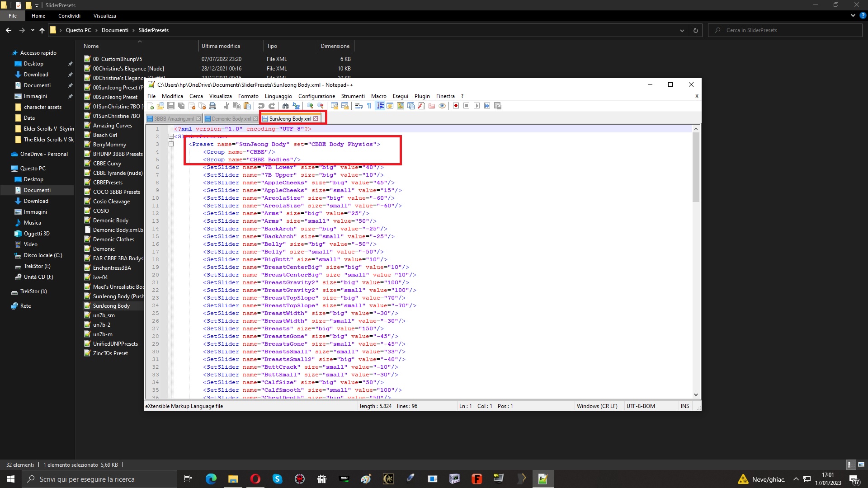Click the Save All icon in Notepad++

pyautogui.click(x=181, y=106)
